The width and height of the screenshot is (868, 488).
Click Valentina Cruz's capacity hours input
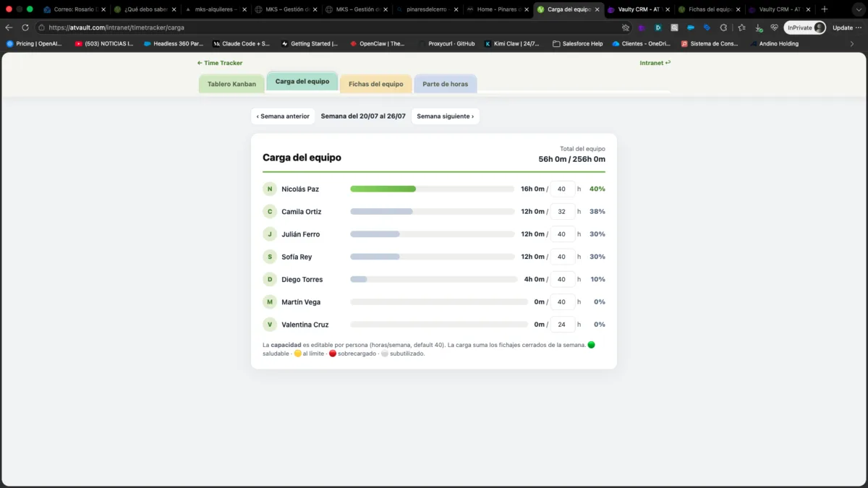[563, 325]
